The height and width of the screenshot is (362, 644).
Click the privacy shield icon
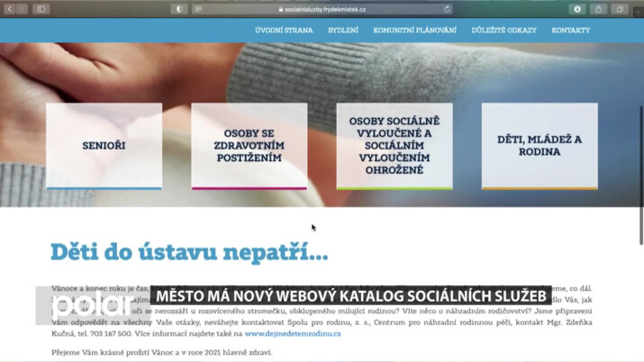(x=179, y=9)
